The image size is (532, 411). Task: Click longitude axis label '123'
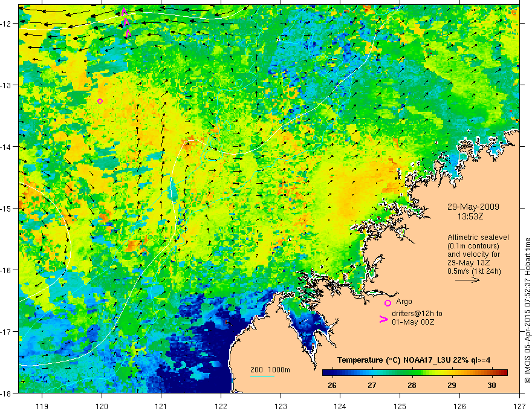click(x=281, y=406)
